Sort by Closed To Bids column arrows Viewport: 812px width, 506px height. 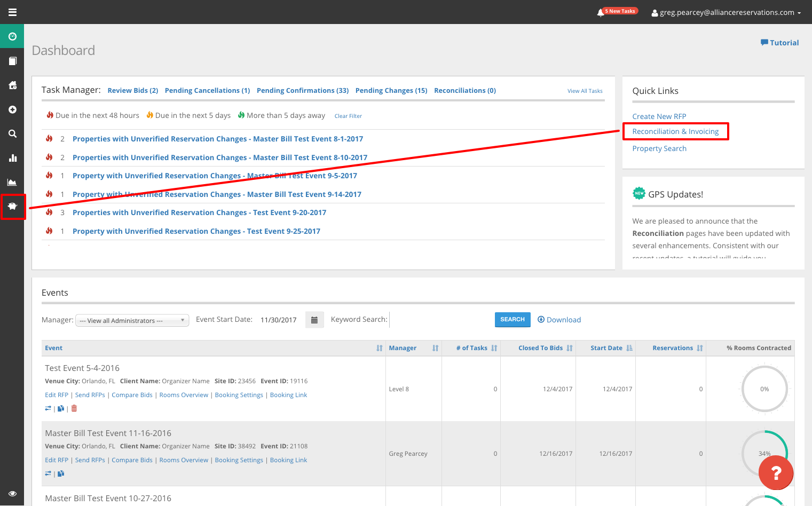pos(569,348)
